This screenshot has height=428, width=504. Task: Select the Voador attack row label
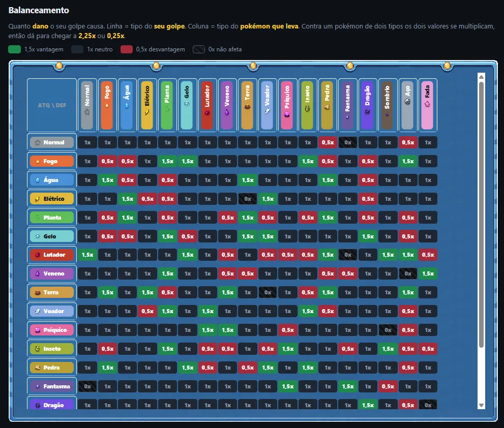tap(52, 311)
